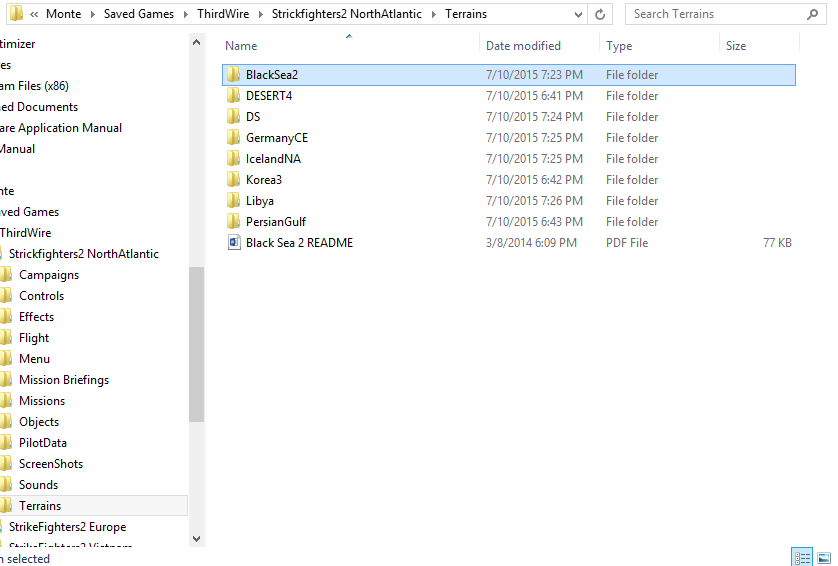Select the IcelandNA folder name

click(273, 159)
